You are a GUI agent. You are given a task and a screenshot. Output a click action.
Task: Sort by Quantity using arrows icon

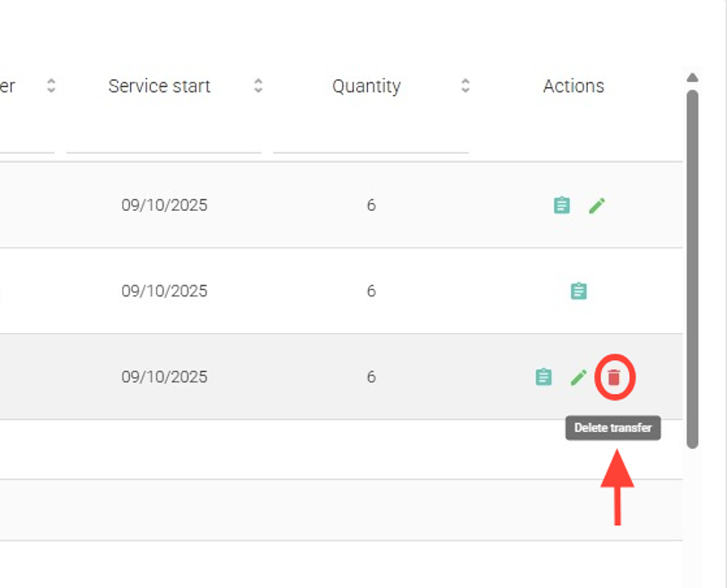[465, 86]
